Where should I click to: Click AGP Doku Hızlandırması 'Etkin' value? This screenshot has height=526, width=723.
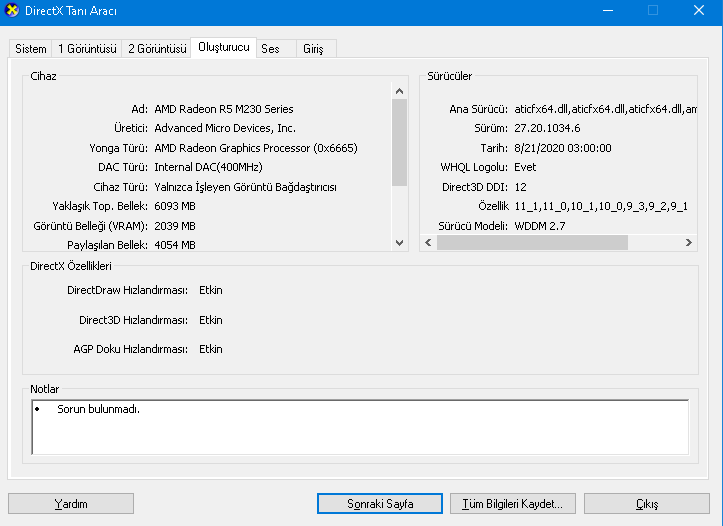211,349
